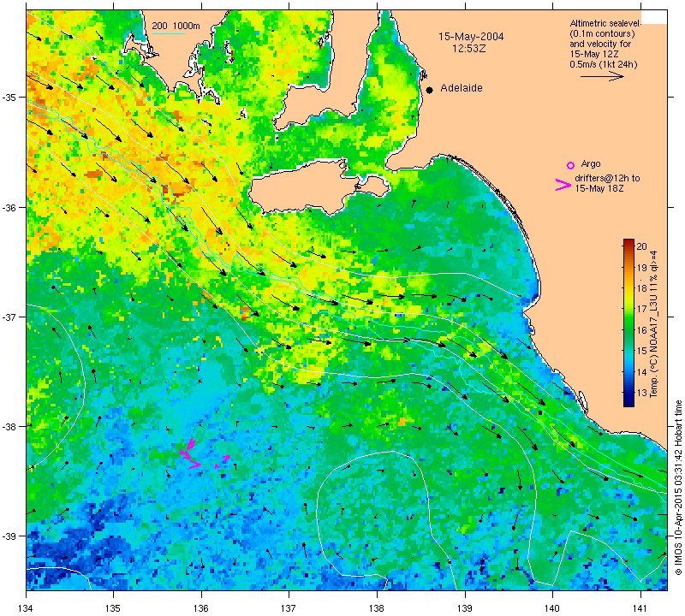Click the longitude 136 axis label
685x616 pixels.
(201, 607)
